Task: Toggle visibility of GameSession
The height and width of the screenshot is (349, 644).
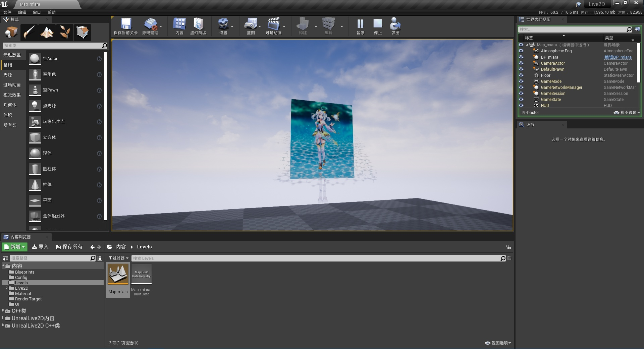Action: tap(521, 93)
